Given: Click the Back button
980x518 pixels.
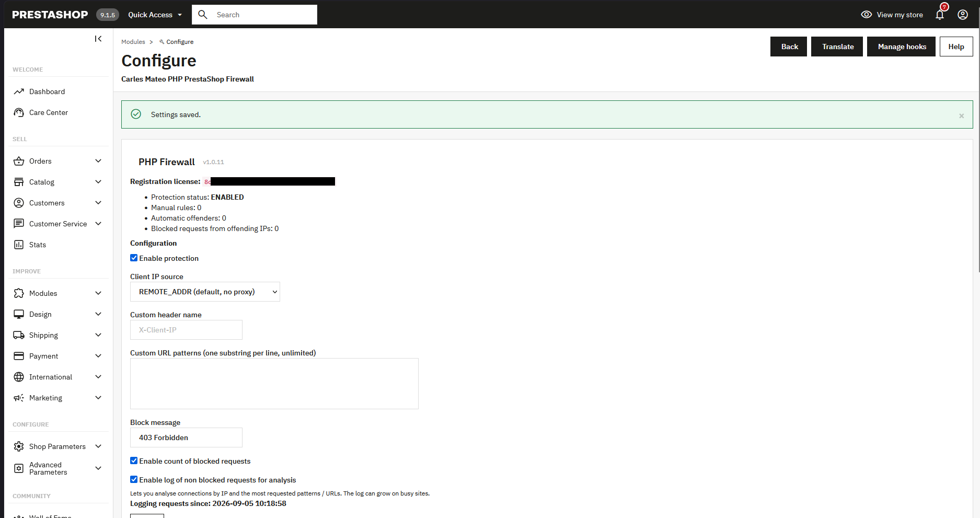Looking at the screenshot, I should (x=789, y=47).
